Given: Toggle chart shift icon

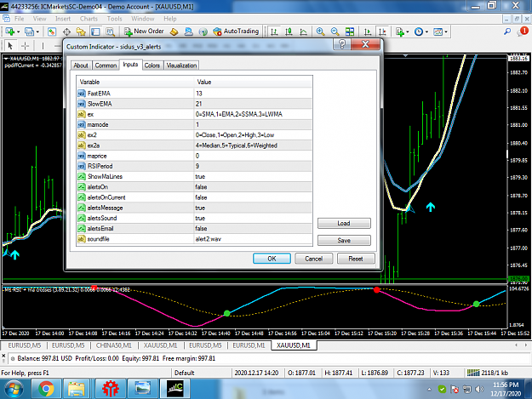Looking at the screenshot, I should click(382, 31).
